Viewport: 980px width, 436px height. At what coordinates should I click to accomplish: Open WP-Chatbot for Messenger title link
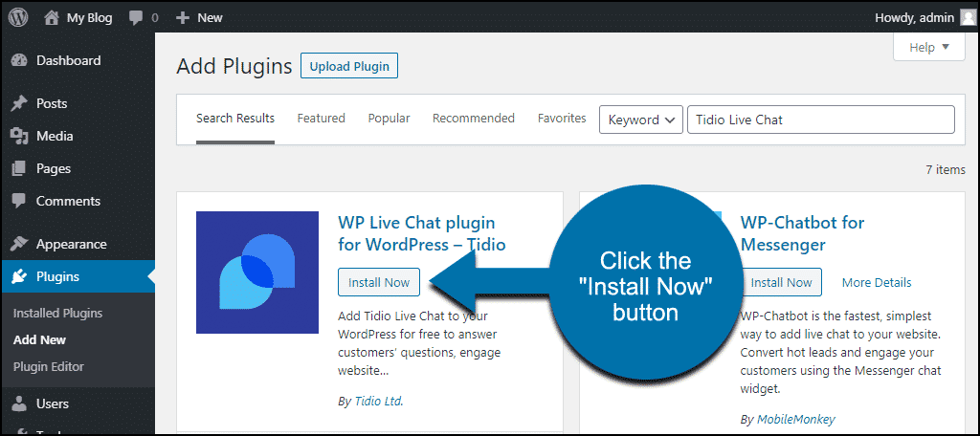(803, 233)
